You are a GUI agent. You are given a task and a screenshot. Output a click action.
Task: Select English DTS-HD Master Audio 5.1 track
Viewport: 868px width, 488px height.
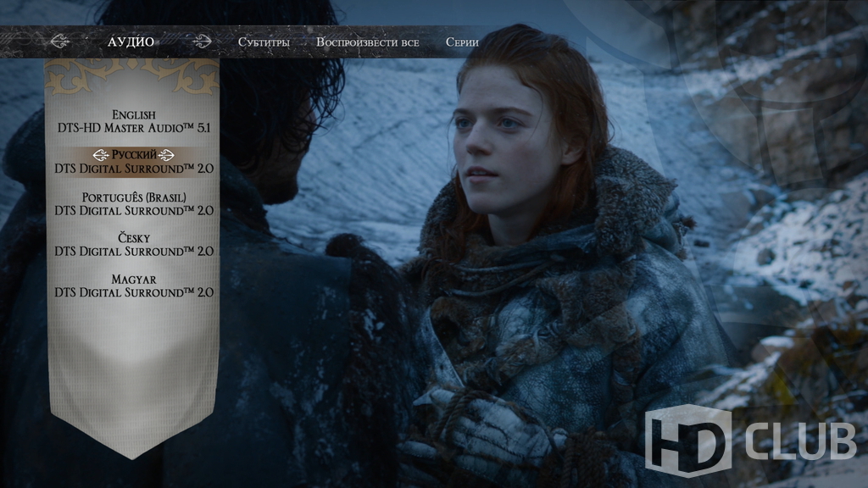tap(134, 121)
